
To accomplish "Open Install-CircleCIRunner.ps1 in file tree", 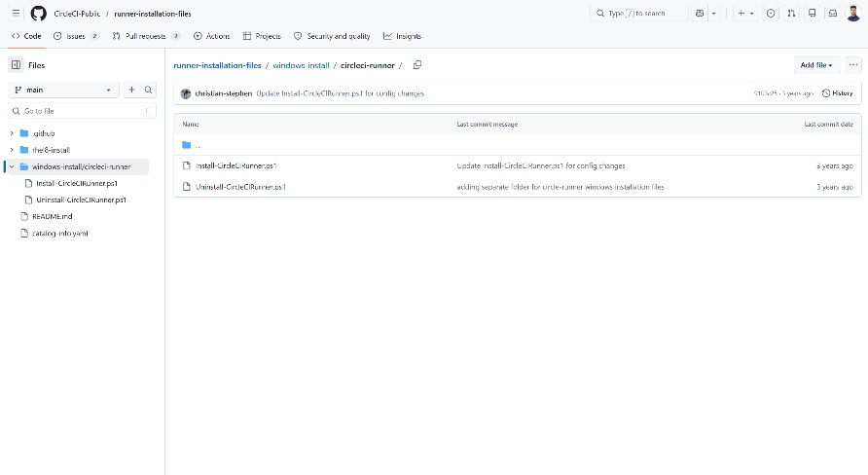I will pyautogui.click(x=77, y=183).
